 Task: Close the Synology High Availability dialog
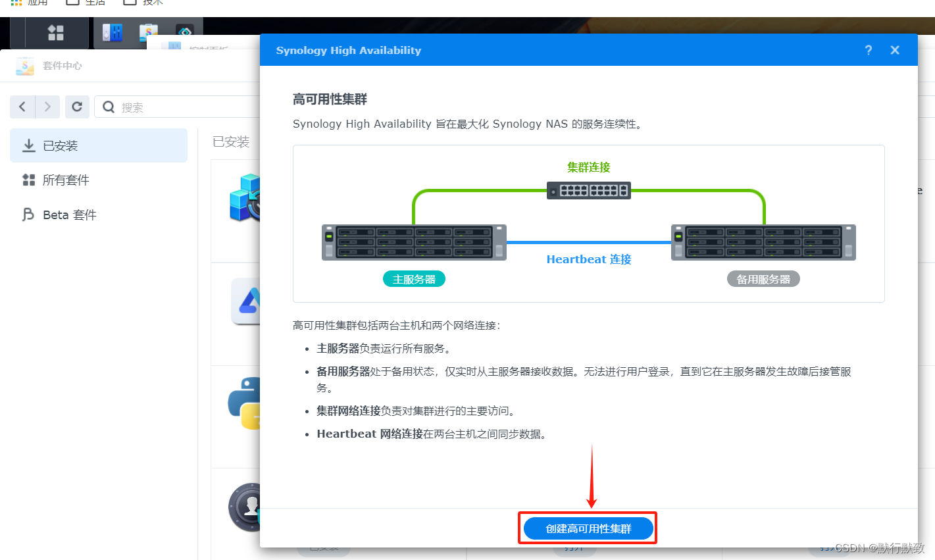(x=895, y=50)
